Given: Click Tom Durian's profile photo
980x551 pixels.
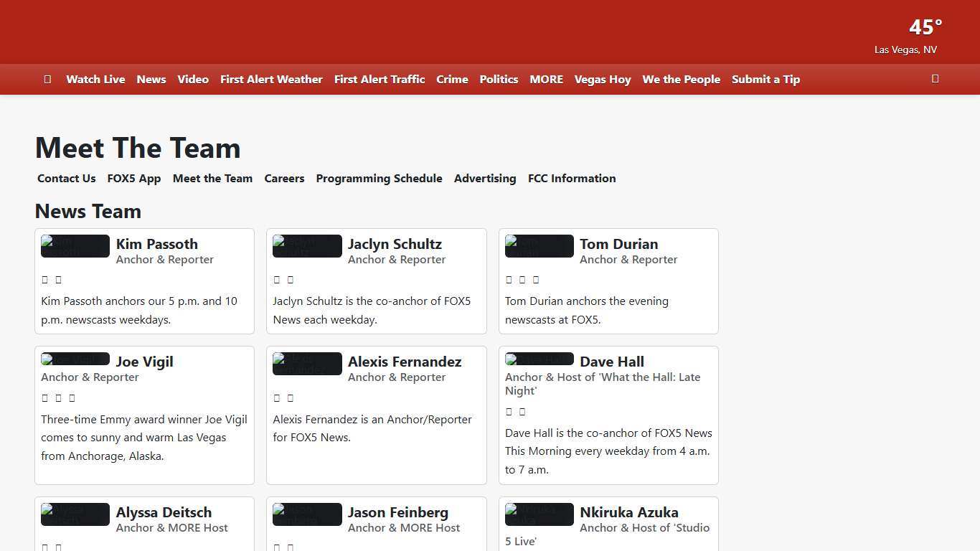Looking at the screenshot, I should click(x=539, y=246).
